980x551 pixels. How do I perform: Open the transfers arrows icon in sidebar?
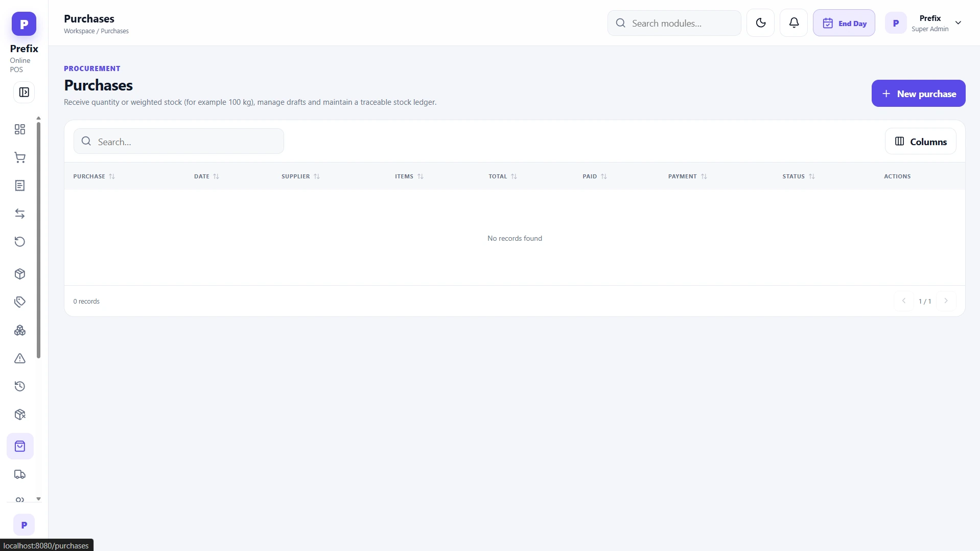20,214
